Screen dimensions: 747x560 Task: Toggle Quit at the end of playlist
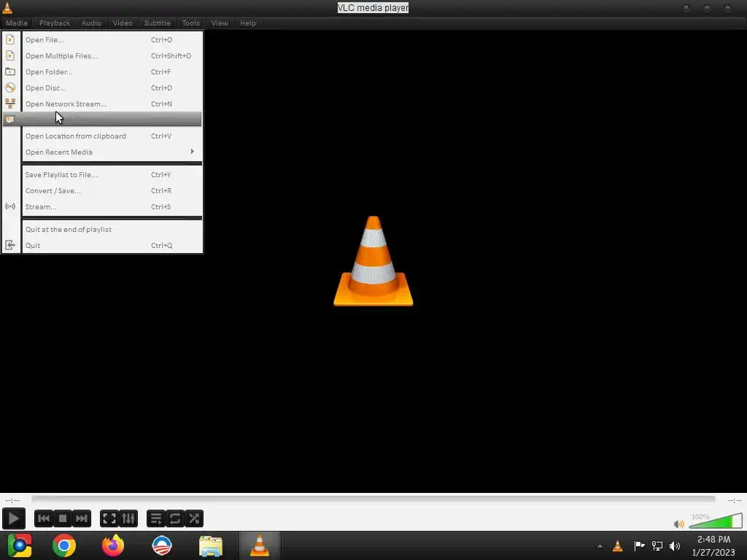(112, 229)
